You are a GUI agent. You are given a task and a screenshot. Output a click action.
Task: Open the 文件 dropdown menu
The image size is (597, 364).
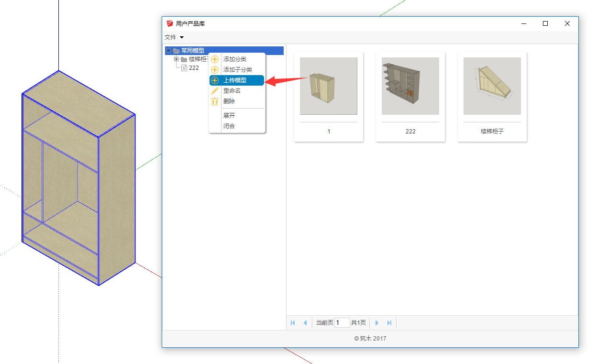(x=174, y=37)
